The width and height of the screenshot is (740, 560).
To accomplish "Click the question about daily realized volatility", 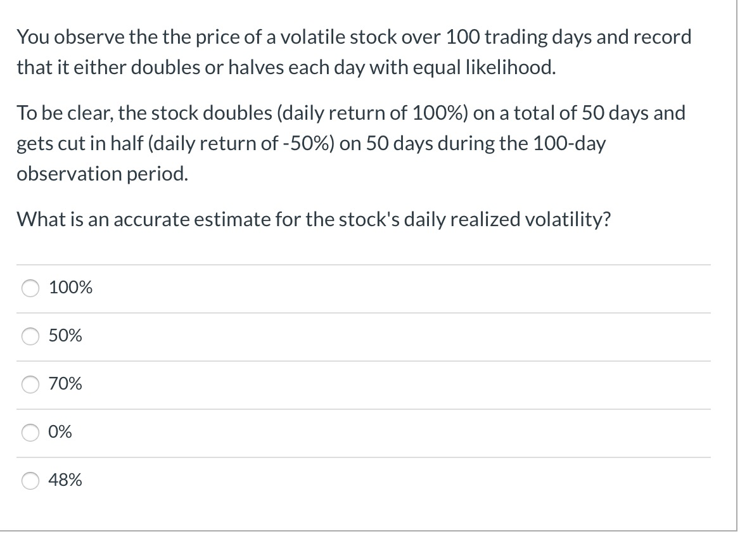I will click(314, 219).
